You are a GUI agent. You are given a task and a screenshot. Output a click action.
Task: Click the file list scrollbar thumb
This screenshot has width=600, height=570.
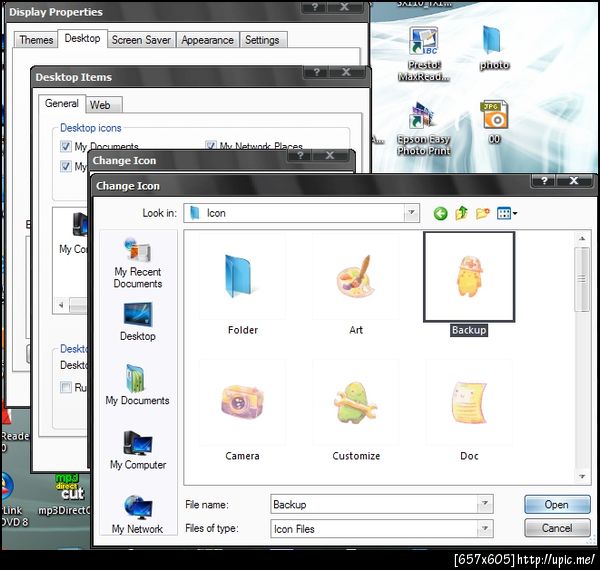point(582,279)
